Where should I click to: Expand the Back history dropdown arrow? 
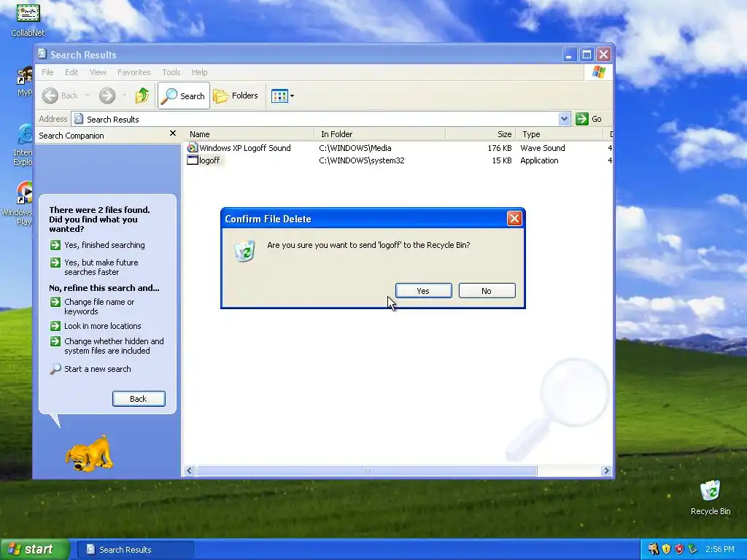[x=88, y=96]
